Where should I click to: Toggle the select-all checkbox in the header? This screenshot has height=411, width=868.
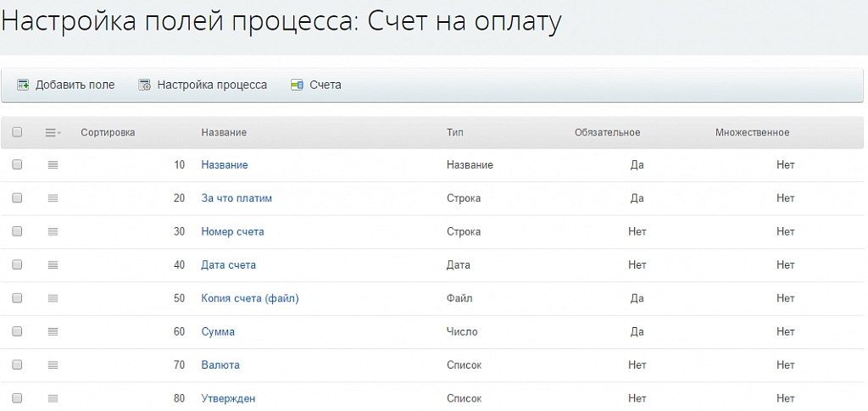point(17,132)
